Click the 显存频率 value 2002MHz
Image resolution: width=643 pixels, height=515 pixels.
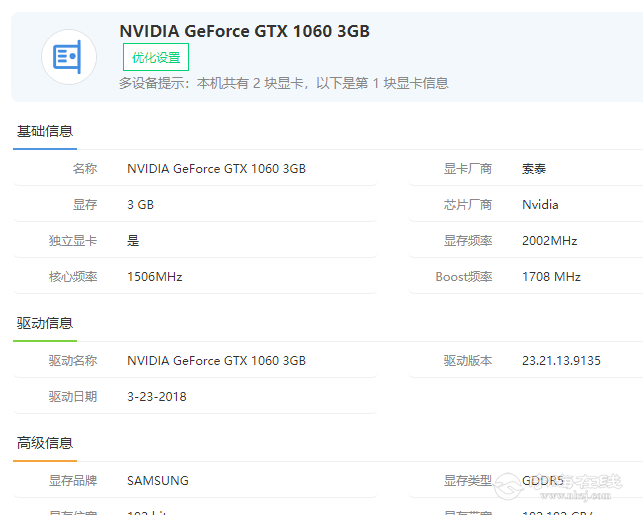[550, 241]
